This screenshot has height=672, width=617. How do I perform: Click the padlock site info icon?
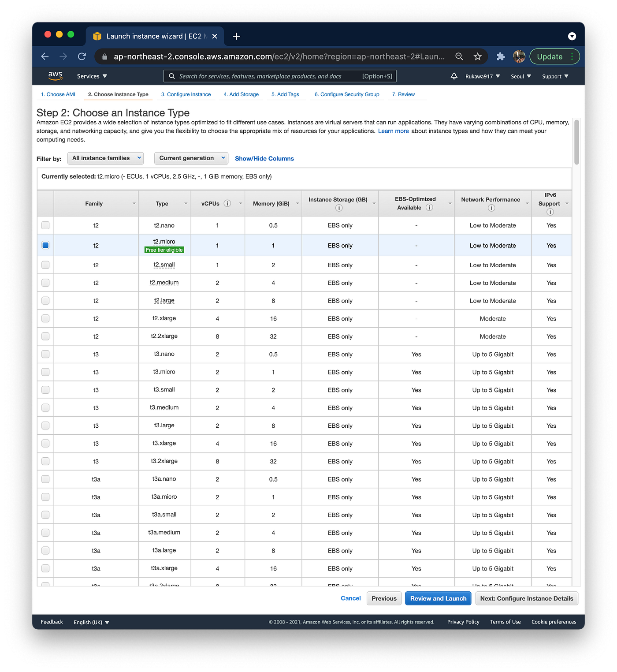tap(104, 56)
